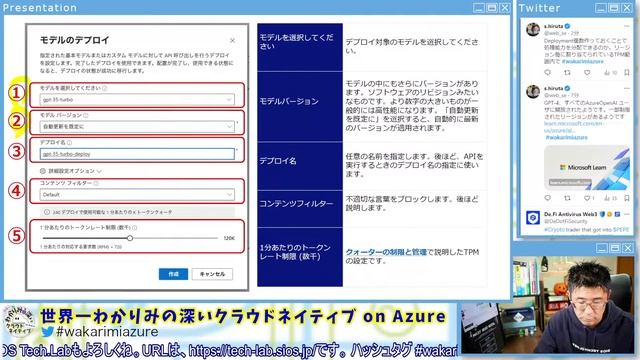
Task: Bookmark the first s.hiruta tweet
Action: tap(627, 72)
